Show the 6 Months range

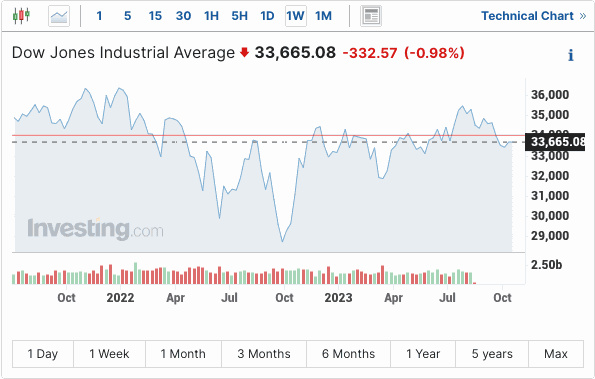(x=348, y=354)
